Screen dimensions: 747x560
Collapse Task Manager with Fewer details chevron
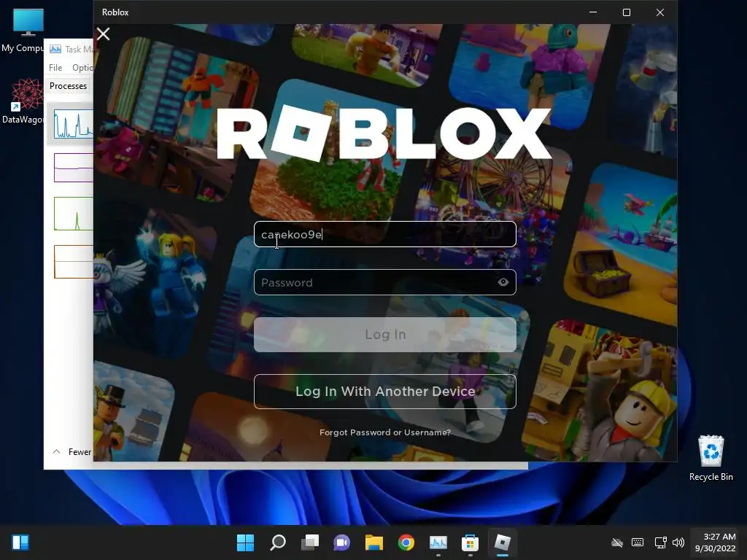click(56, 451)
